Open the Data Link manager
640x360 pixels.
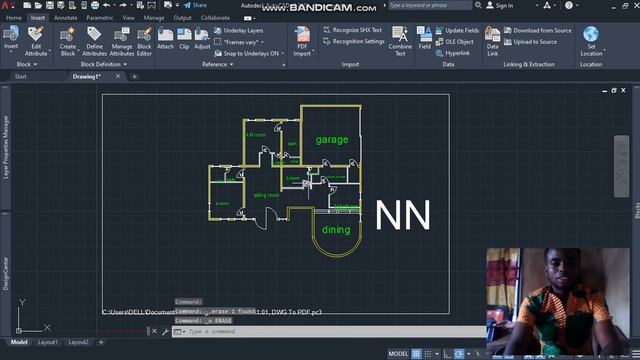tap(493, 41)
